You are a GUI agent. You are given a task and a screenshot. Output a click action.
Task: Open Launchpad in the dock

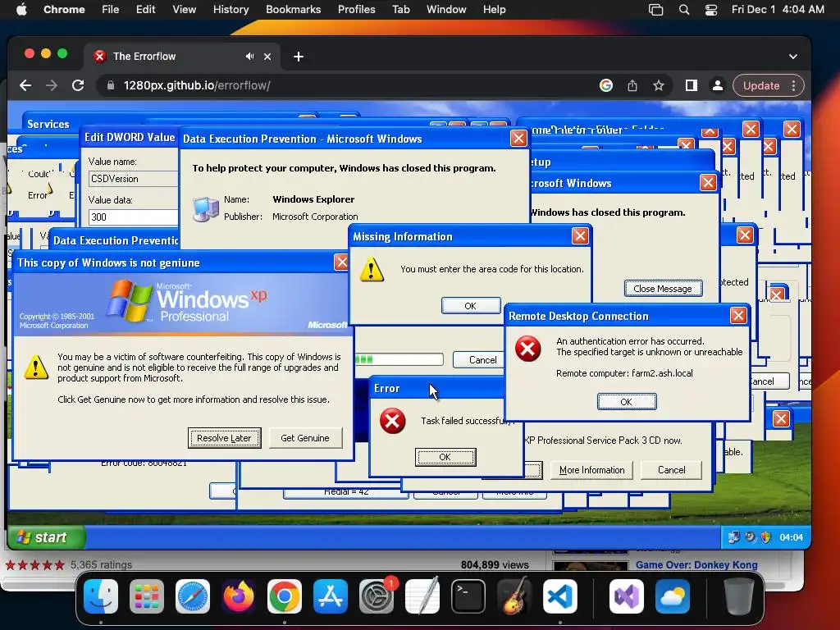click(147, 596)
